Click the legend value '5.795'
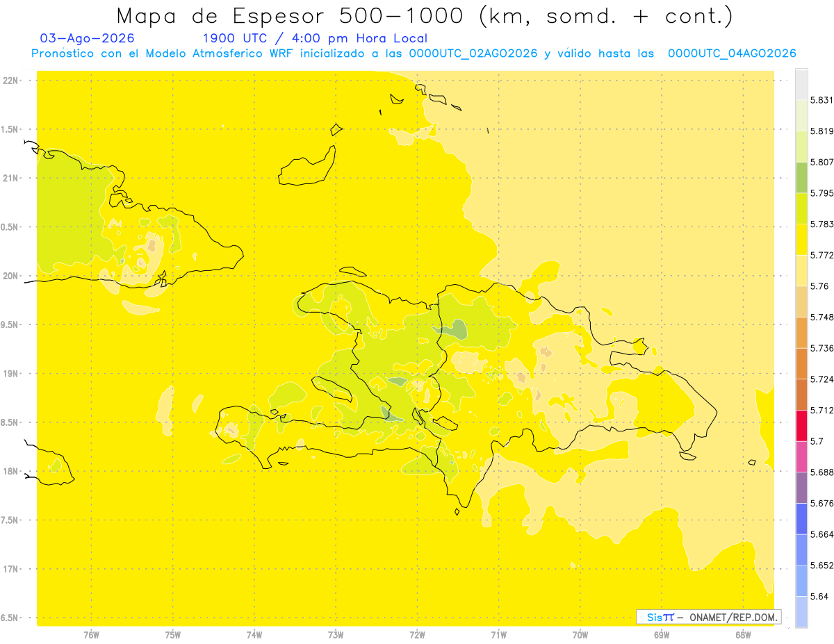The image size is (834, 644). point(821,193)
